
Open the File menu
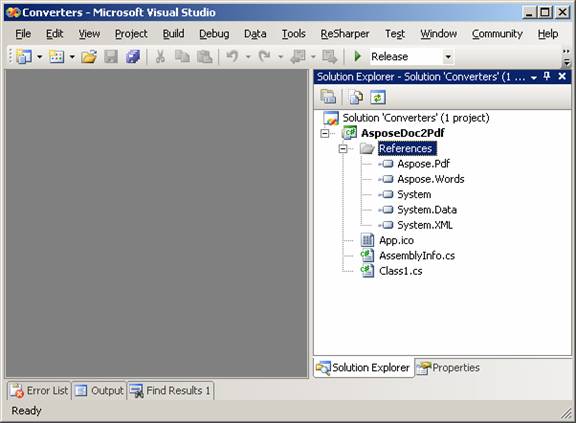point(23,34)
